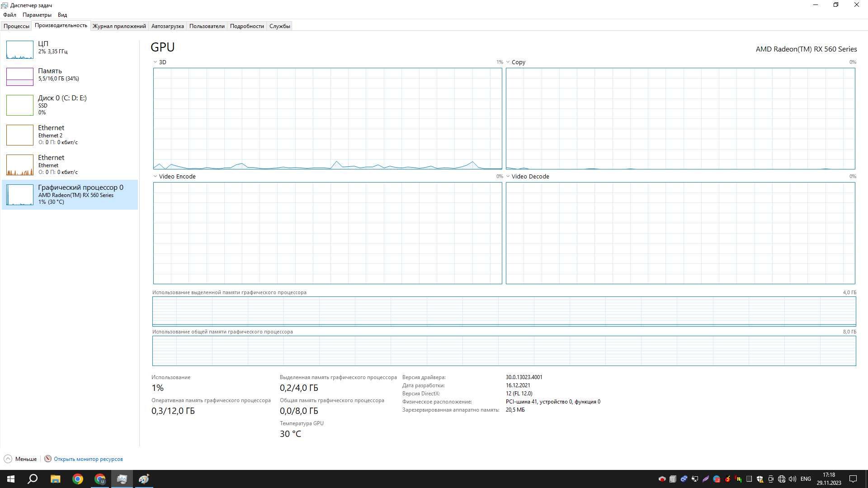Click the dedicated memory value 0,2/4,0 ГБ
Image resolution: width=868 pixels, height=488 pixels.
coord(299,388)
